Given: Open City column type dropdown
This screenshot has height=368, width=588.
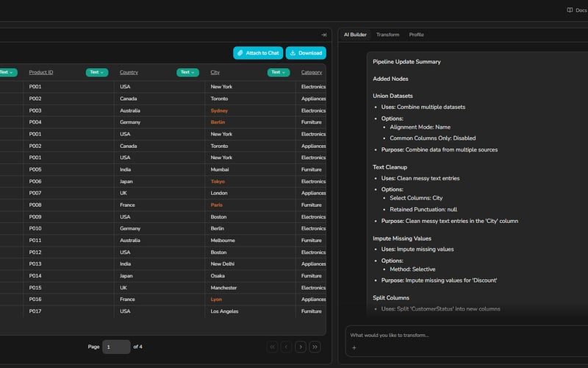Looking at the screenshot, I should coord(279,72).
